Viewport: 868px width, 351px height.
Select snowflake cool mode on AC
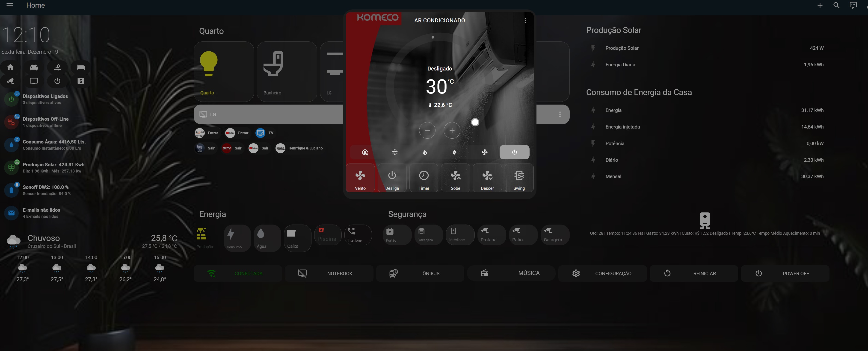point(394,152)
